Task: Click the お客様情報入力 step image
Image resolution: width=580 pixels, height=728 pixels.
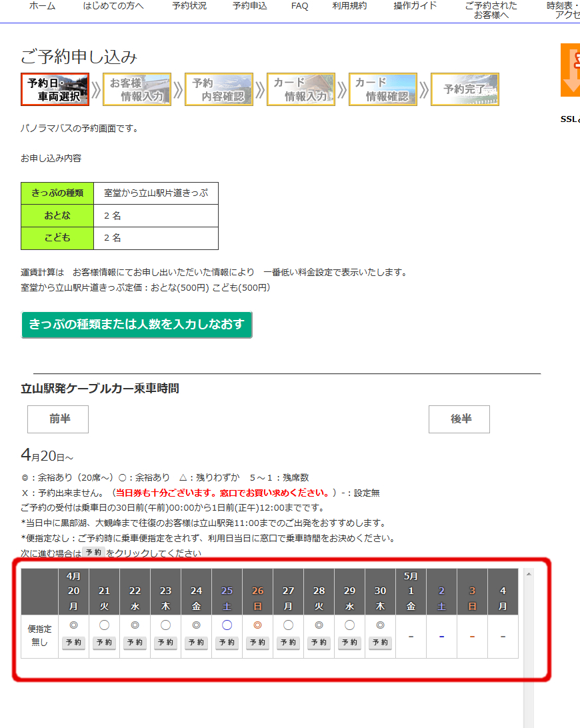Action: [137, 89]
